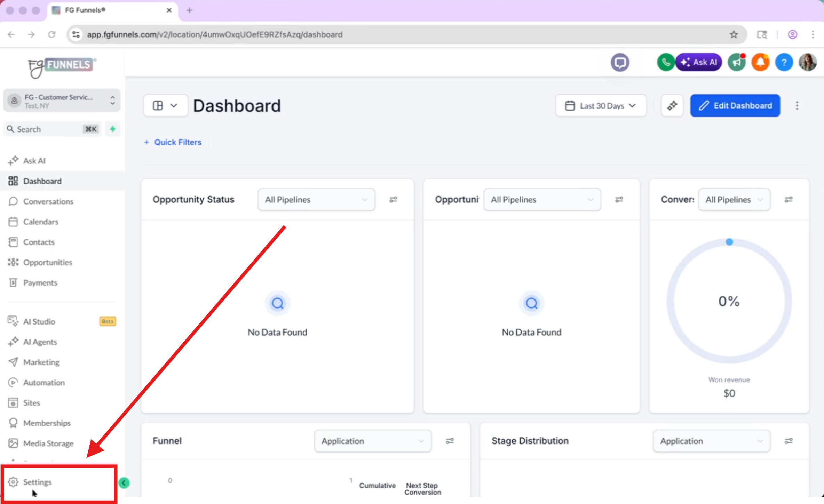Open Funnel widget Application dropdown
This screenshot has height=504, width=824.
[x=373, y=441]
